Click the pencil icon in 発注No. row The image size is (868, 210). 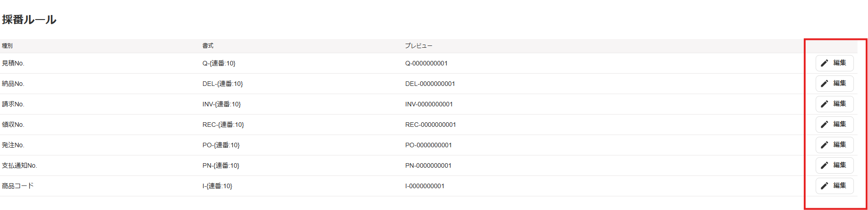click(x=824, y=145)
